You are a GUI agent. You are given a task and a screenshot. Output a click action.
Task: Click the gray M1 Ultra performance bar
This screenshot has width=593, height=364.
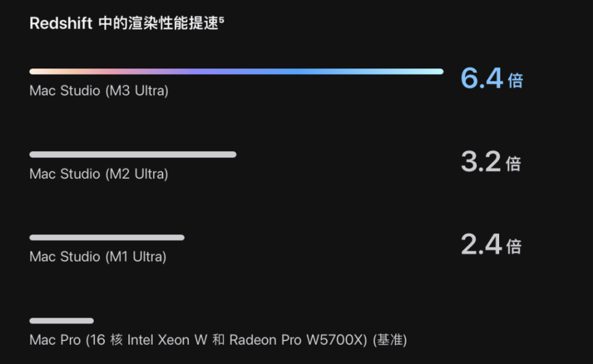(107, 238)
